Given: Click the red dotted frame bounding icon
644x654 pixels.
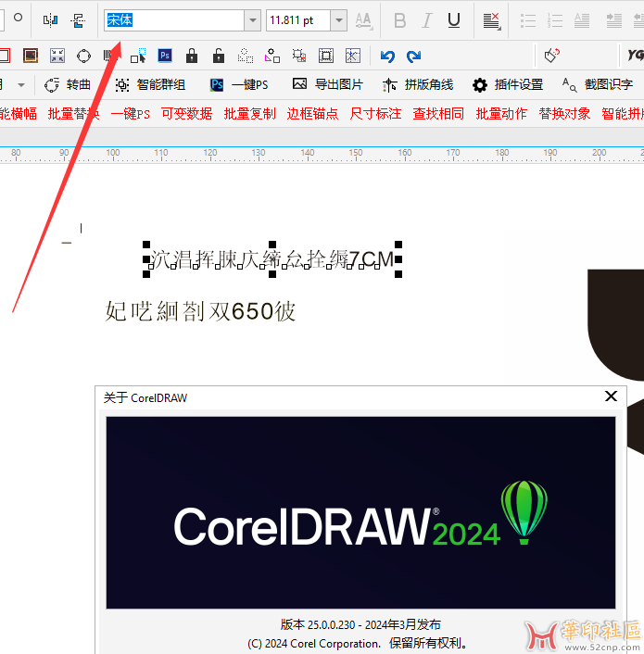Looking at the screenshot, I should coord(326,56).
